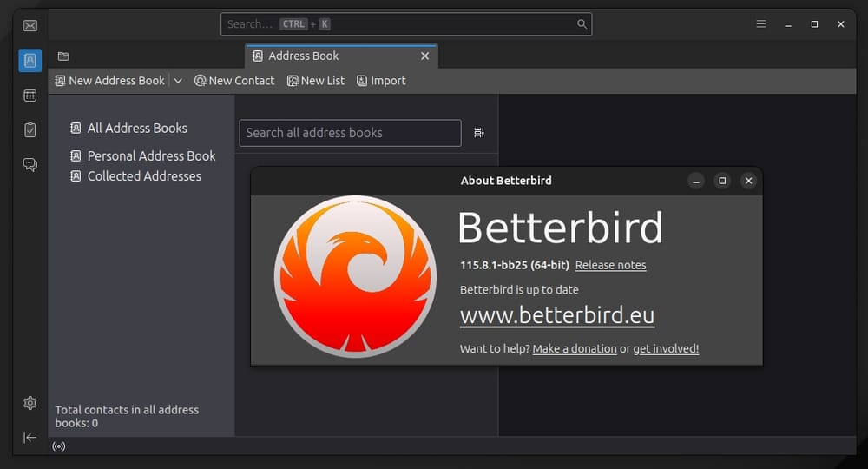Open the list display options icon
The height and width of the screenshot is (469, 868).
pos(479,133)
